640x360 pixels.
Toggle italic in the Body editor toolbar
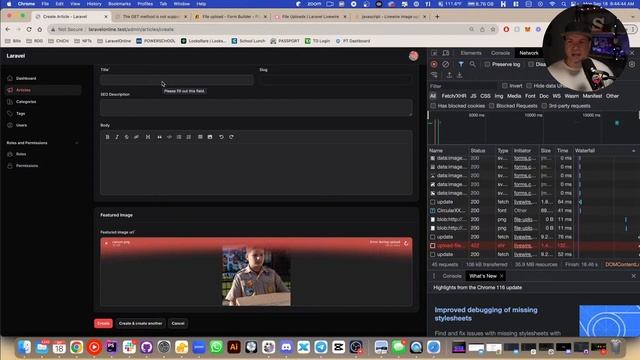click(117, 137)
